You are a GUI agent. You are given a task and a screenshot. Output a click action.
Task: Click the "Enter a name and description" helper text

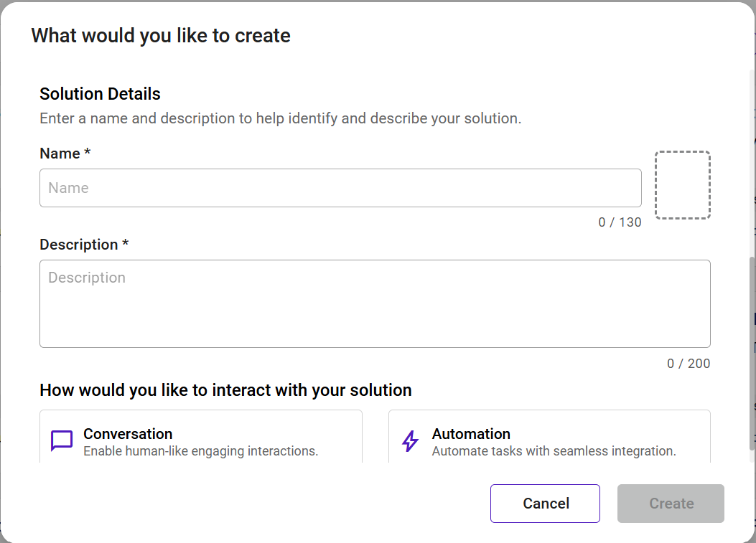[x=280, y=118]
